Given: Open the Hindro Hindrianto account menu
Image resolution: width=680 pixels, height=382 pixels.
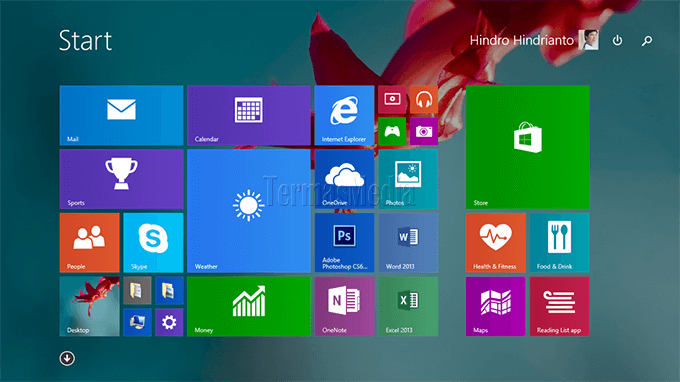Looking at the screenshot, I should (x=522, y=40).
